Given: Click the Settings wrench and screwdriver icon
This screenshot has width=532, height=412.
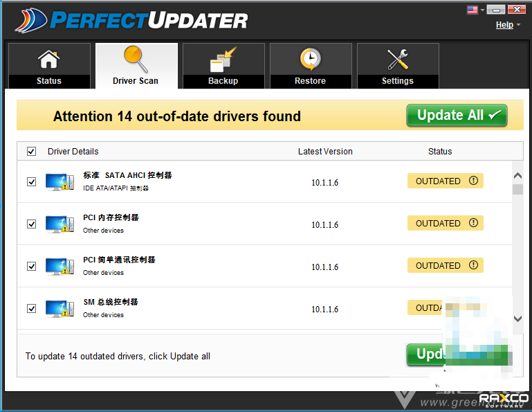Looking at the screenshot, I should click(397, 60).
